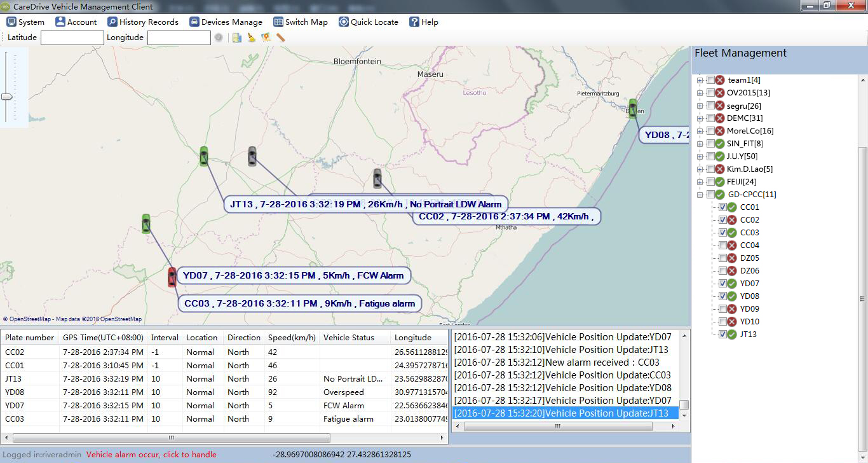
Task: Click the round locate coordinate button
Action: click(219, 38)
